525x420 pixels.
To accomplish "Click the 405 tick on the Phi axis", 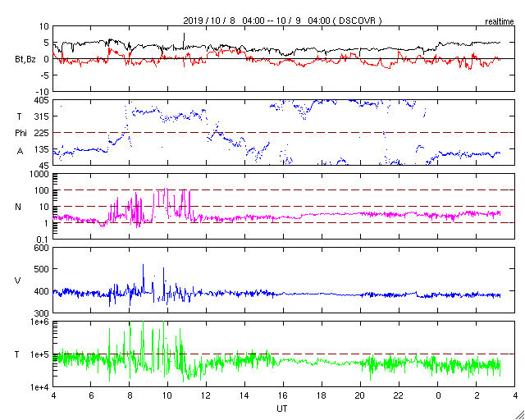I will (42, 100).
